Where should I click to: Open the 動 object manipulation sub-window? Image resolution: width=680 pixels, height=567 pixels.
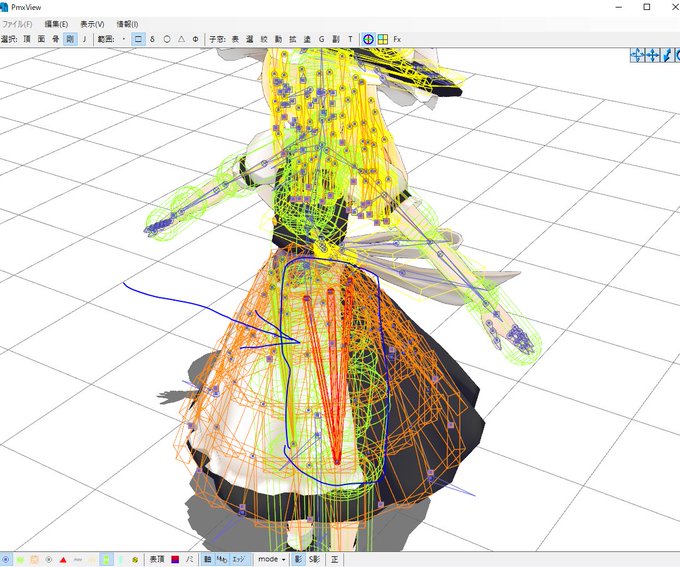[278, 39]
